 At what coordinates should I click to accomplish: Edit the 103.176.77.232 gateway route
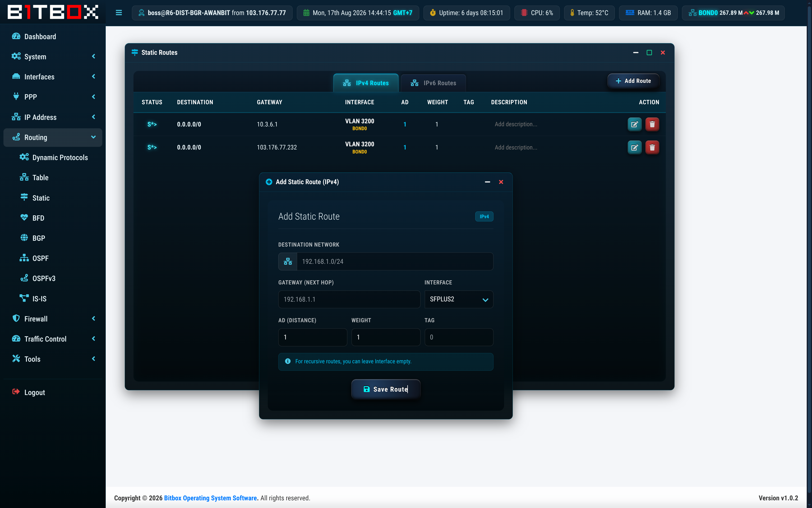click(634, 147)
